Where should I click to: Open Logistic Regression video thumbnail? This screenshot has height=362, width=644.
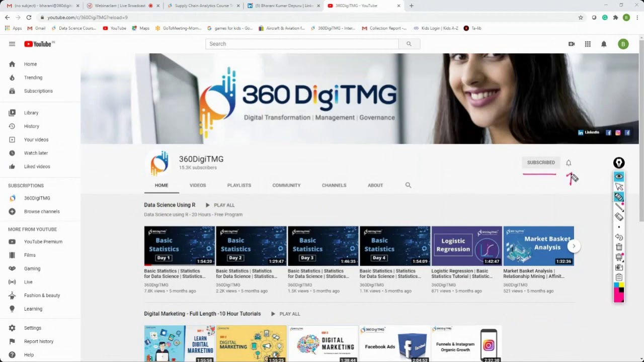click(x=466, y=246)
